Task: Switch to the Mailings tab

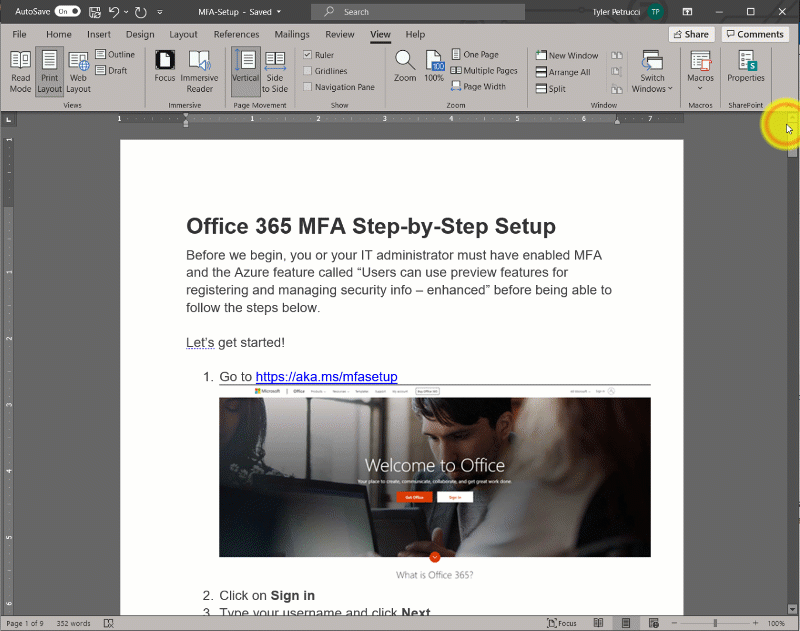Action: coord(292,34)
